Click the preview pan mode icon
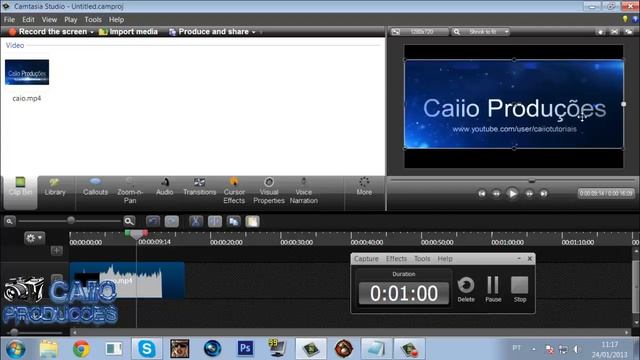Screen dimensions: 640x360 point(600,31)
